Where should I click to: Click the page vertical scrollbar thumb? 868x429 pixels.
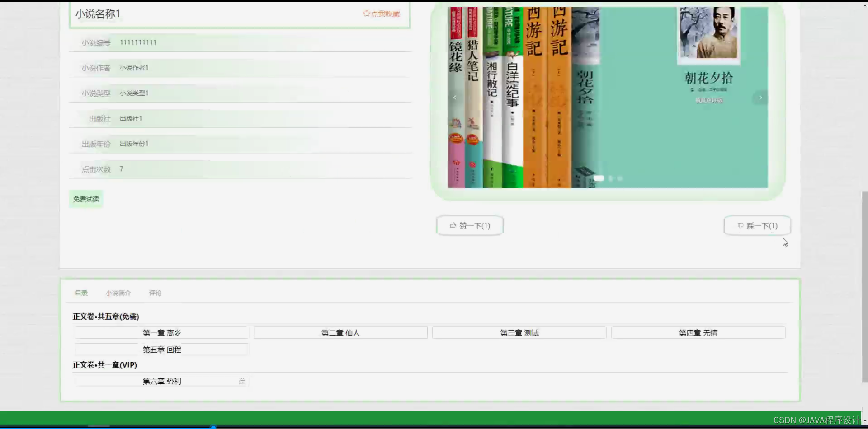tap(864, 287)
